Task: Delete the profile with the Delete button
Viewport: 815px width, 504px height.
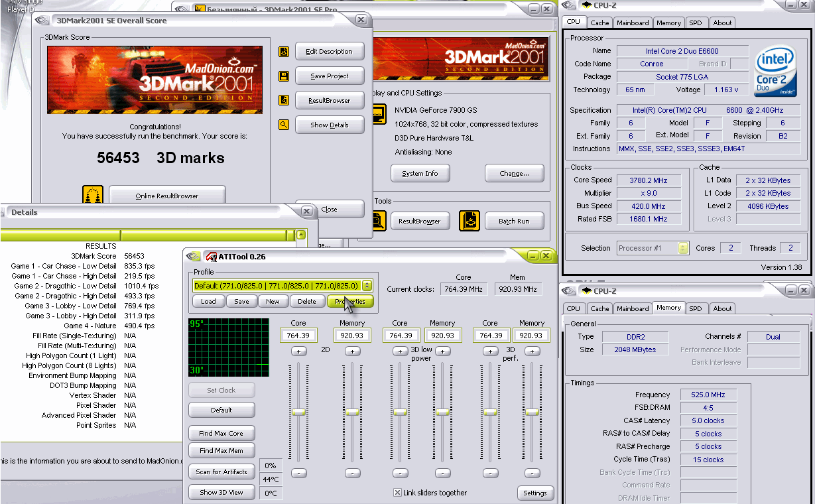Action: pyautogui.click(x=307, y=301)
